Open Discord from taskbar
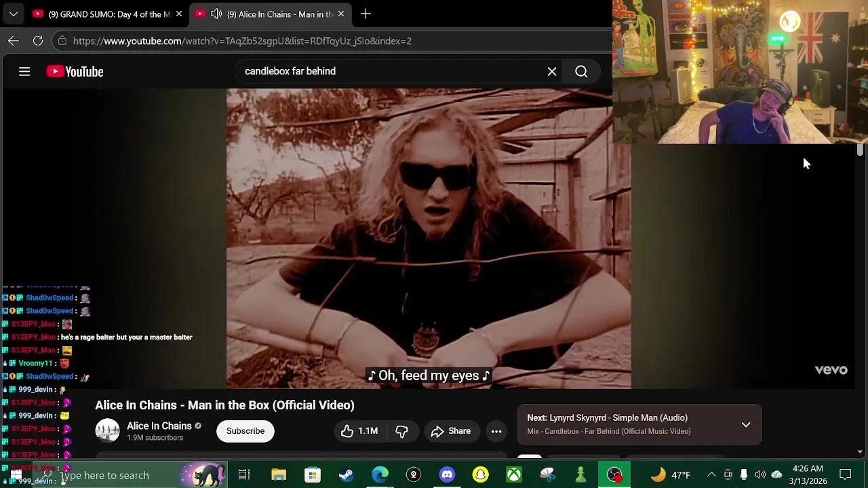 coord(447,475)
